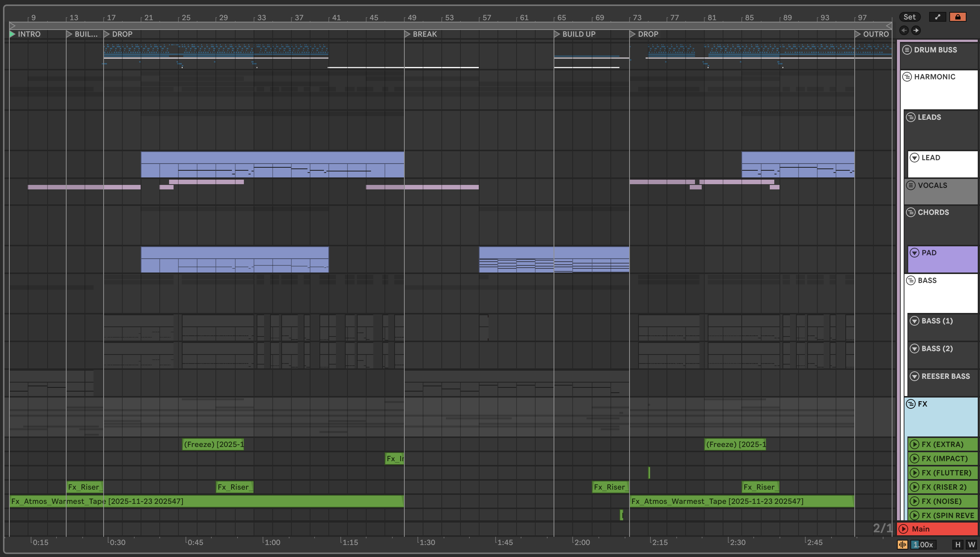Collapse the DRUM BUSS group track
980x557 pixels.
click(x=907, y=50)
